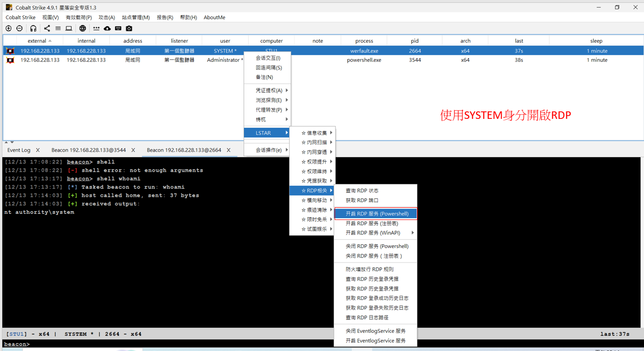Image resolution: width=644 pixels, height=351 pixels.
Task: Close the Event Log tab
Action: point(38,150)
